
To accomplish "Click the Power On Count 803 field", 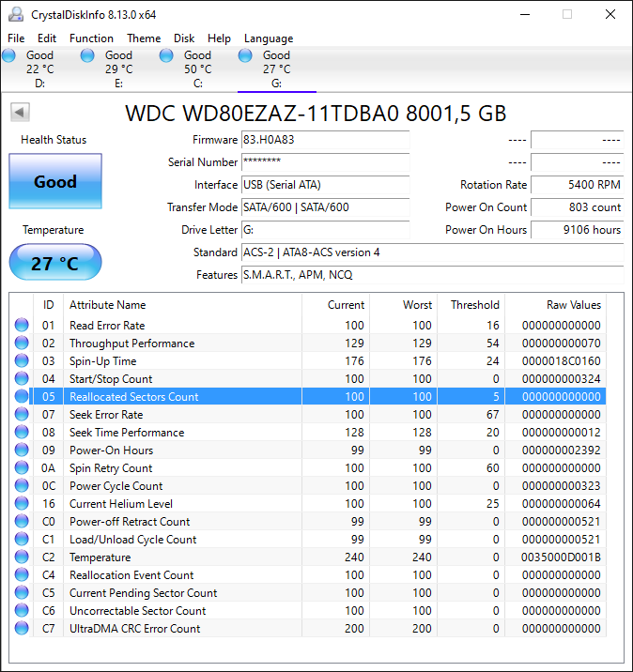I will click(578, 207).
